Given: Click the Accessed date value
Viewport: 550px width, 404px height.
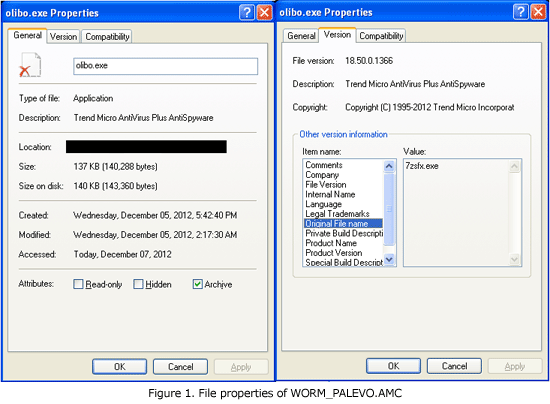Looking at the screenshot, I should (x=122, y=254).
